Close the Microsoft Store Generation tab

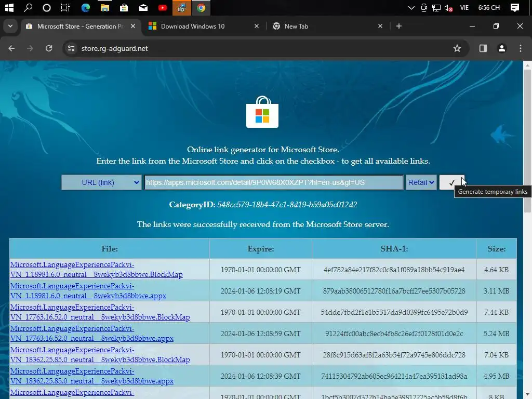132,26
